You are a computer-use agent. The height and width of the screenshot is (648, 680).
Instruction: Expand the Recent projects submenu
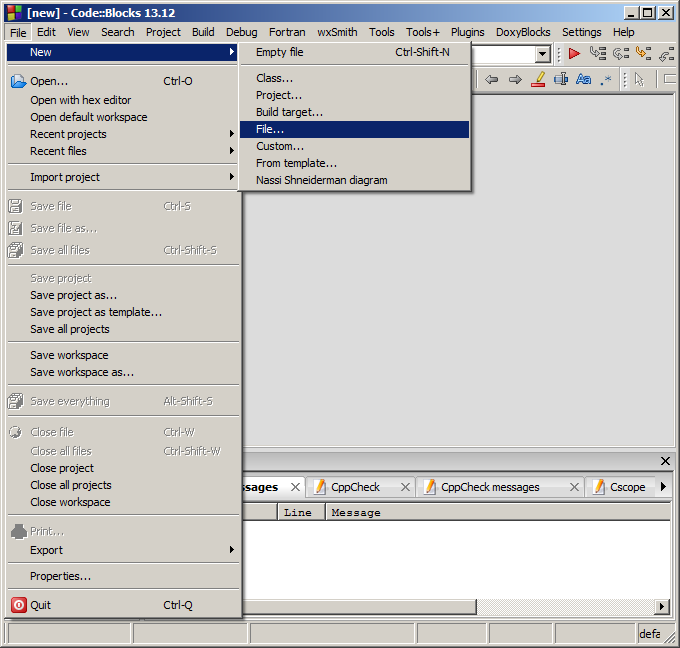[68, 134]
